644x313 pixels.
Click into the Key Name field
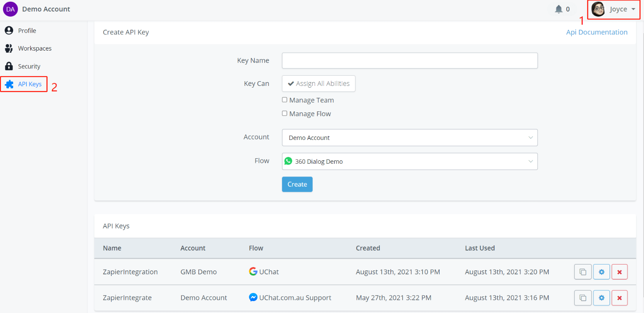[410, 60]
